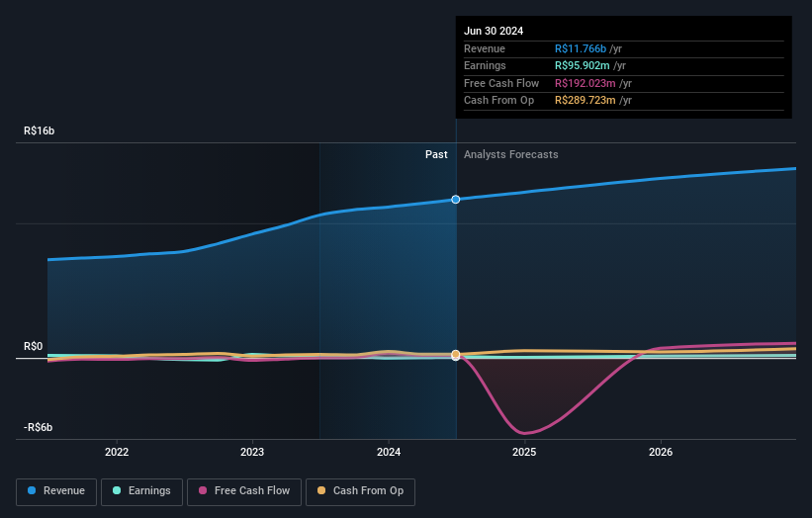The width and height of the screenshot is (812, 518).
Task: Click the -R$6b y-axis label
Action: pos(38,427)
